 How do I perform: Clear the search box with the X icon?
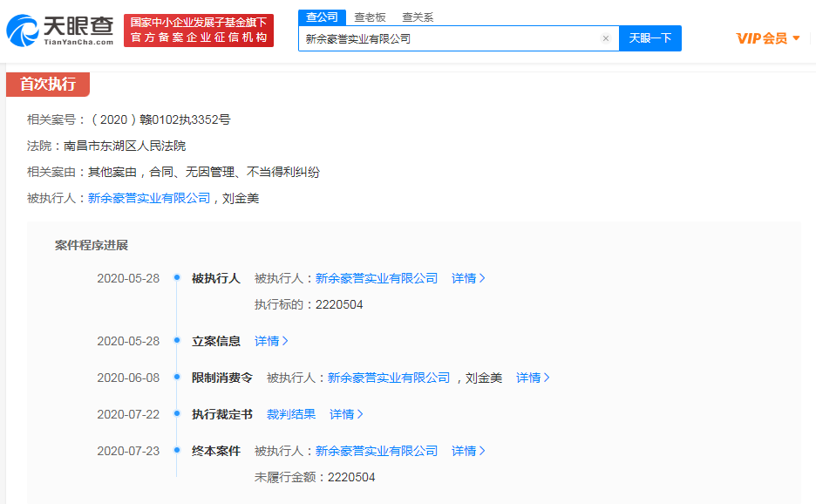606,38
